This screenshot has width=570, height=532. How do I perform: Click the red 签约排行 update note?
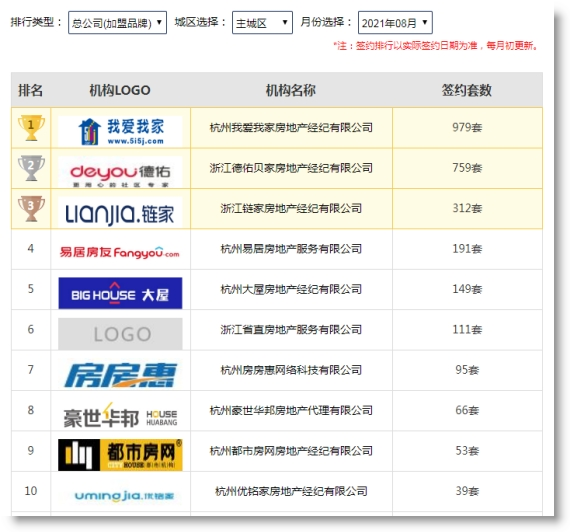point(436,46)
